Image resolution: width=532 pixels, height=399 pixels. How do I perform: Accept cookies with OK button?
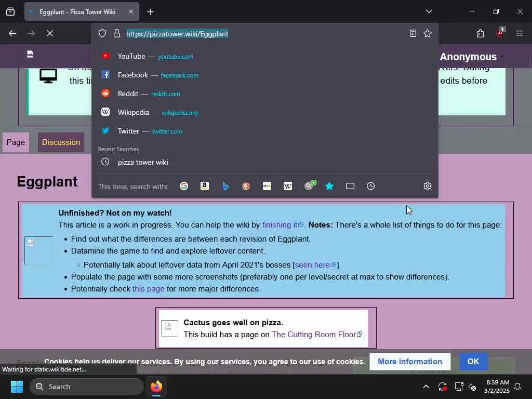click(473, 362)
